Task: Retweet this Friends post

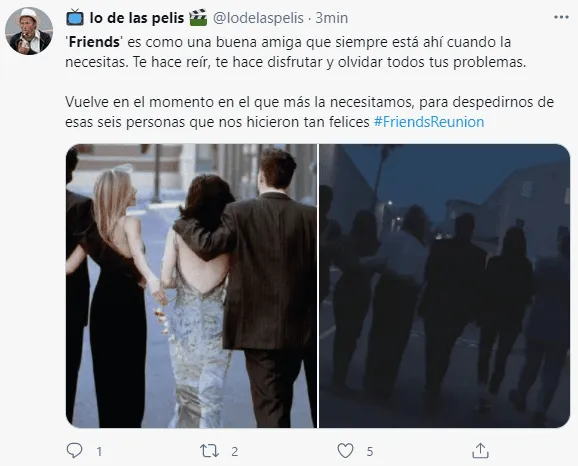Action: [209, 451]
